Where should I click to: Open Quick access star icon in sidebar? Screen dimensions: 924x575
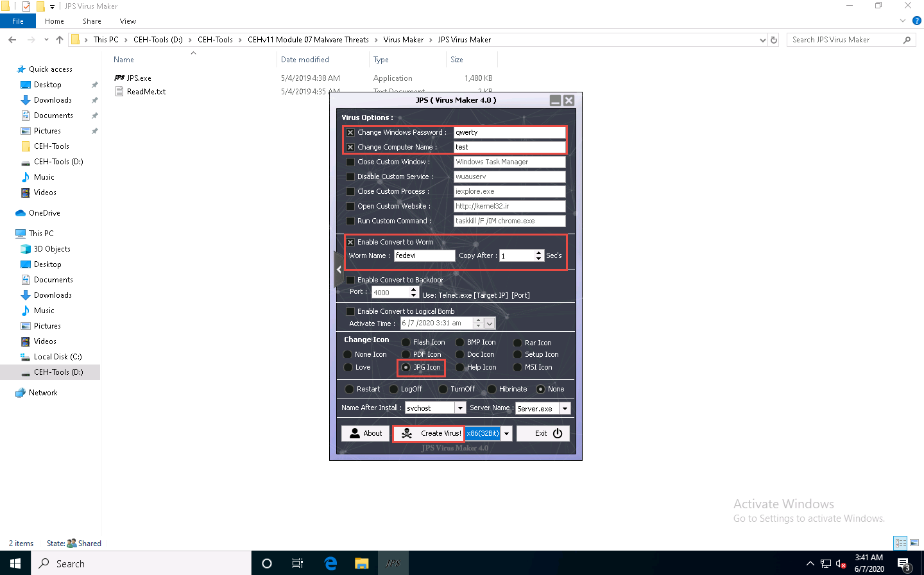(21, 69)
